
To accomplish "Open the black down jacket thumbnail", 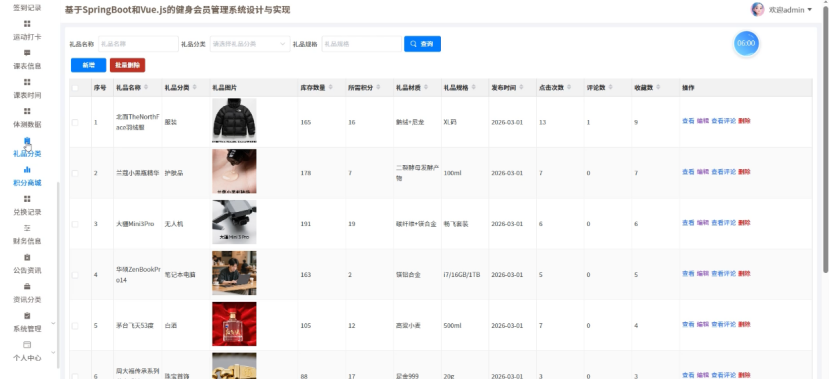I will [234, 121].
